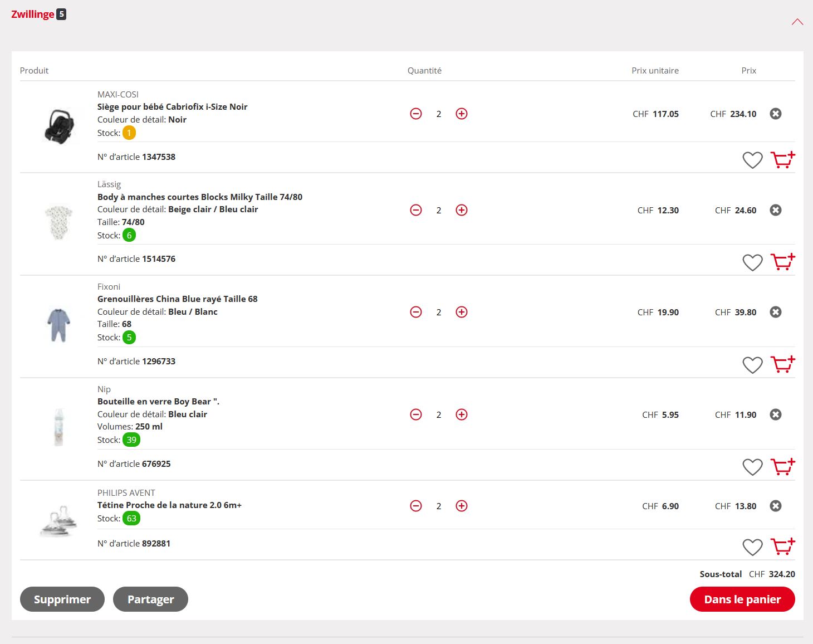The height and width of the screenshot is (644, 813).
Task: Decrease quantity of Lässig Body Blocks Milky
Action: click(x=416, y=210)
